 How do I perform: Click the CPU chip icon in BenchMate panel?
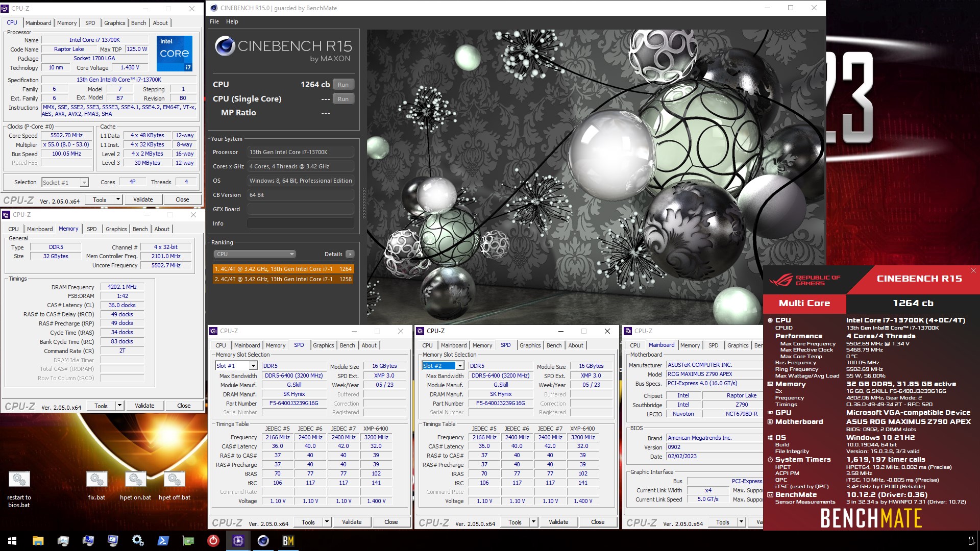coord(770,320)
